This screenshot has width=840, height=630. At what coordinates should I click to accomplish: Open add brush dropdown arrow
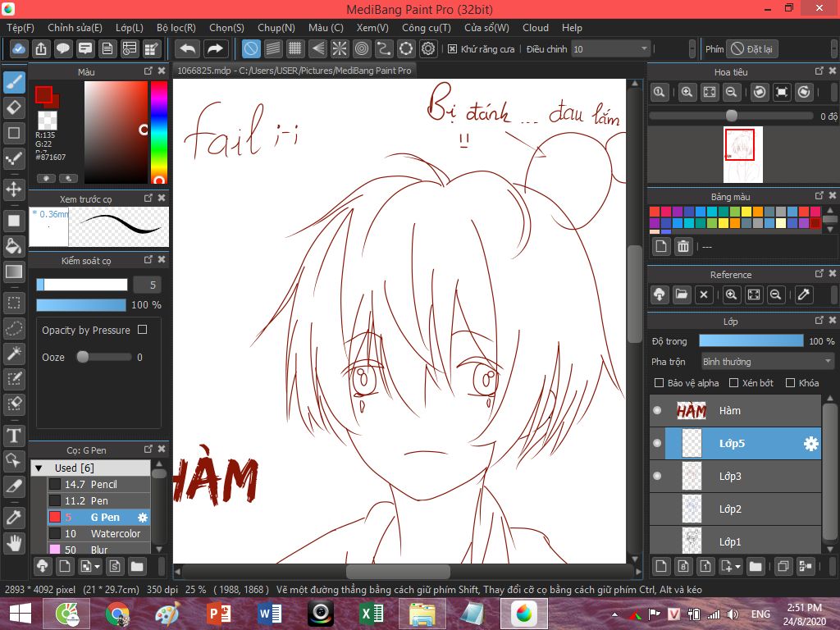97,566
